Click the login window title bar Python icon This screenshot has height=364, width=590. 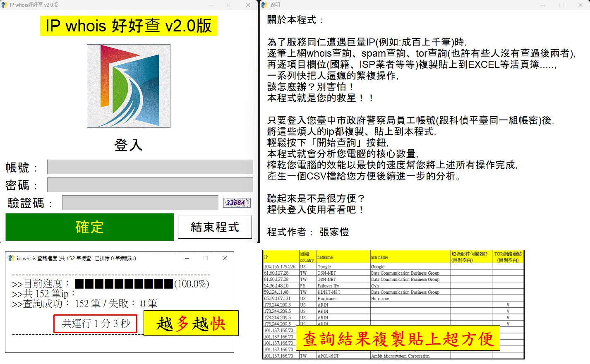[x=5, y=5]
